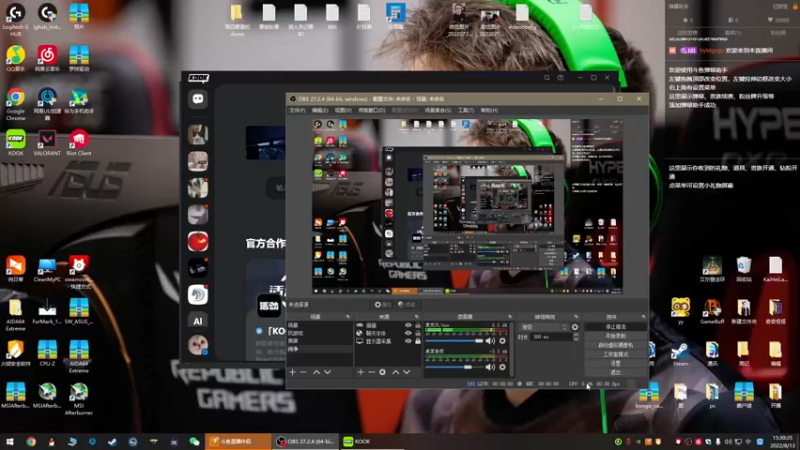Adjust desktop audio volume slider in mixer

coord(454,367)
